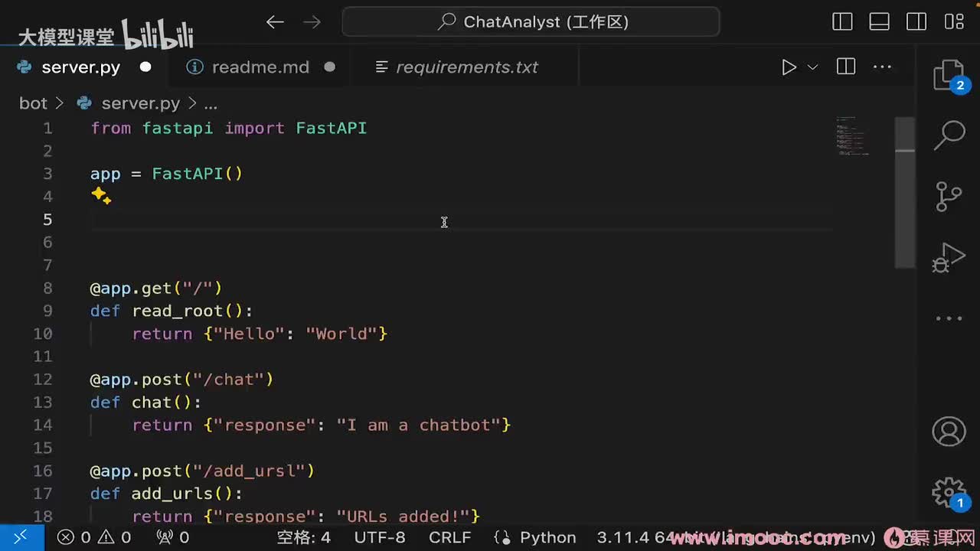
Task: Open the ChatAnalyst command center search
Action: point(531,22)
